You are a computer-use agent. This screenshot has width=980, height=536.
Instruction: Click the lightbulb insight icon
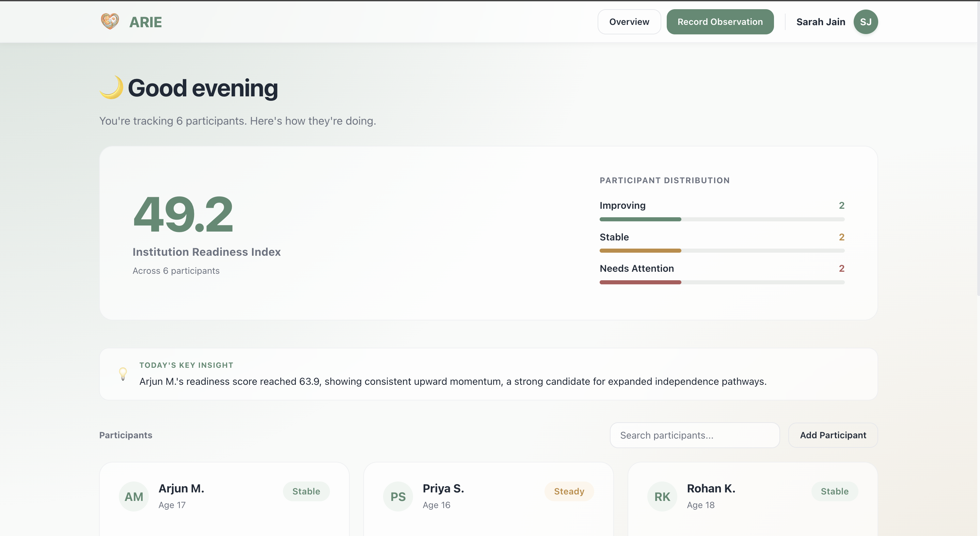[x=123, y=374]
